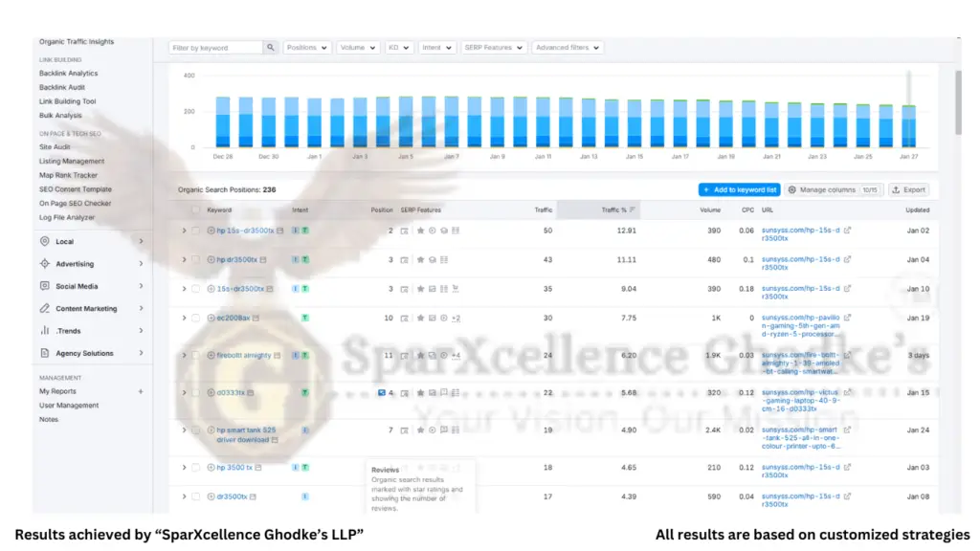Click the reviews star icon in hp smart tank 525 row

click(x=421, y=430)
